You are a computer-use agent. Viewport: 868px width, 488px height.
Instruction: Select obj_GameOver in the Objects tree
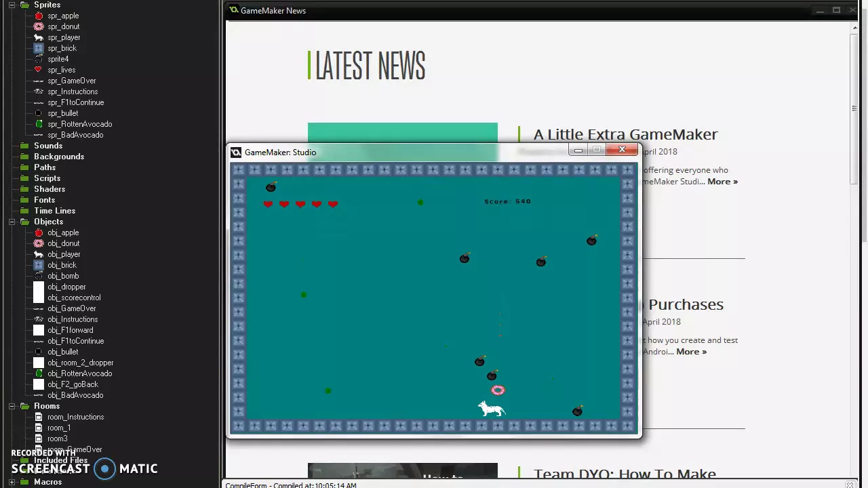tap(71, 308)
